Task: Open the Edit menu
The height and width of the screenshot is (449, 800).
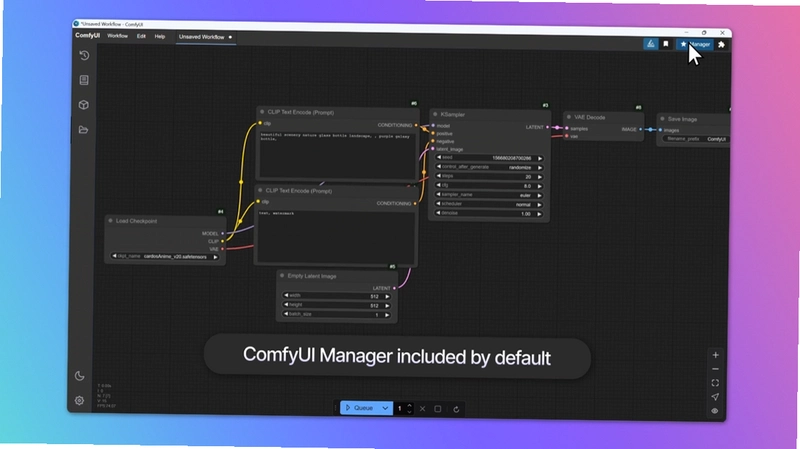Action: tap(141, 36)
